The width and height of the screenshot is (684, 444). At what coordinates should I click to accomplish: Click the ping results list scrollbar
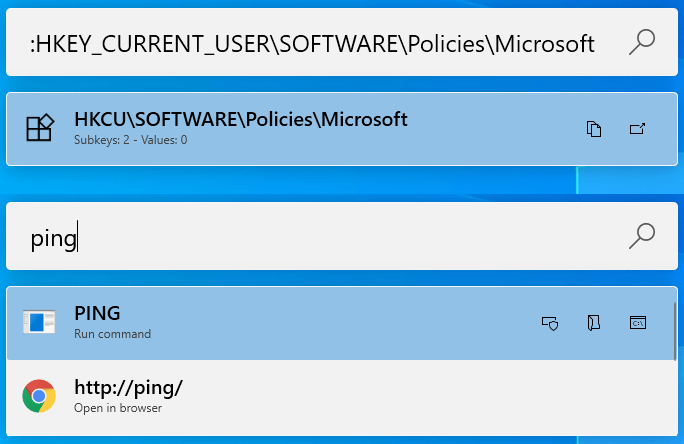coord(675,331)
